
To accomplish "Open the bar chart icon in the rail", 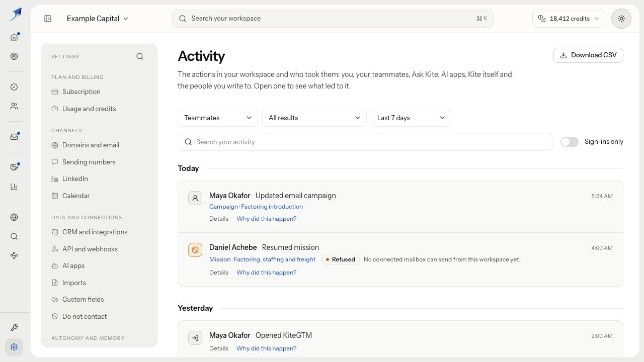I will pos(14,187).
